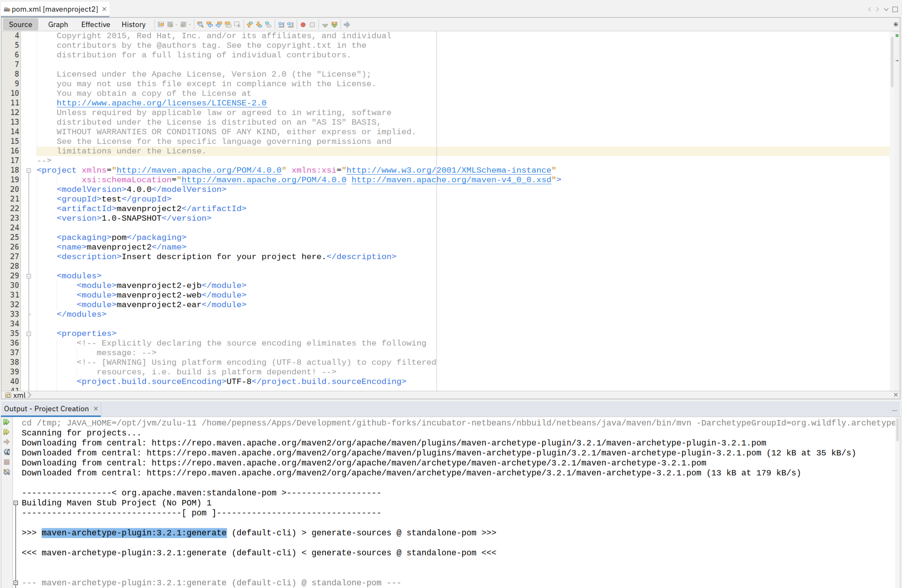
Task: Open Maven settings wrench icon in output
Action: click(6, 472)
